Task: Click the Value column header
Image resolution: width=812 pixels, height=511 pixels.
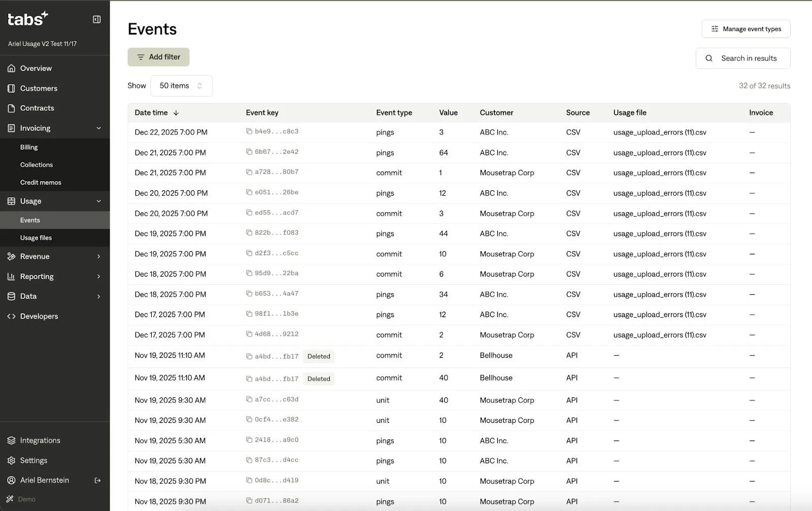Action: coord(448,113)
